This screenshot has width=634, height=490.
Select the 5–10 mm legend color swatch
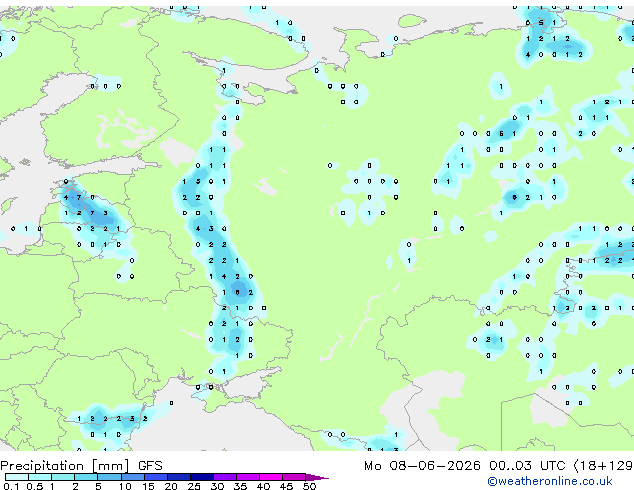[x=109, y=477]
